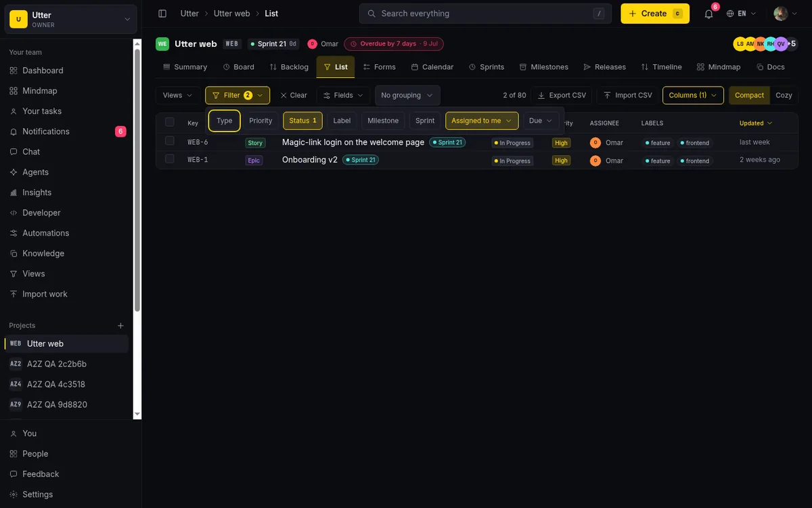Toggle the Sprint filter chip

(x=425, y=121)
